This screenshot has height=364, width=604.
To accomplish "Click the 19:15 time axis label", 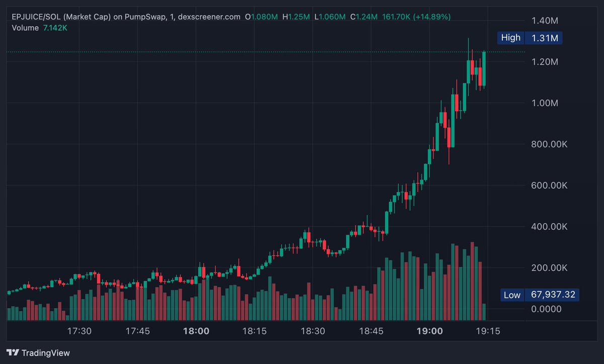I will (488, 331).
